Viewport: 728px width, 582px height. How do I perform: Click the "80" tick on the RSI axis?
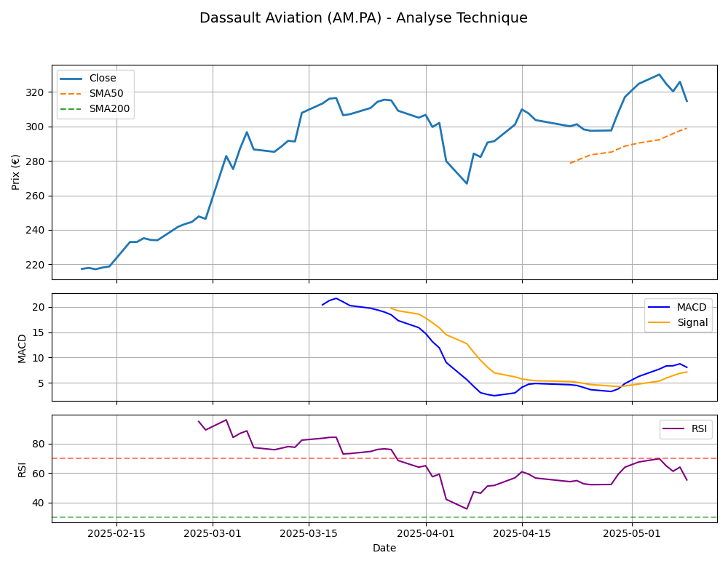pyautogui.click(x=39, y=445)
